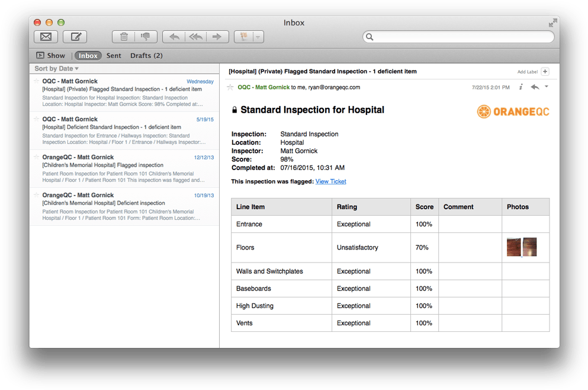Screen dimensions: 588x390
Task: Delete message with the trash icon
Action: [x=124, y=37]
